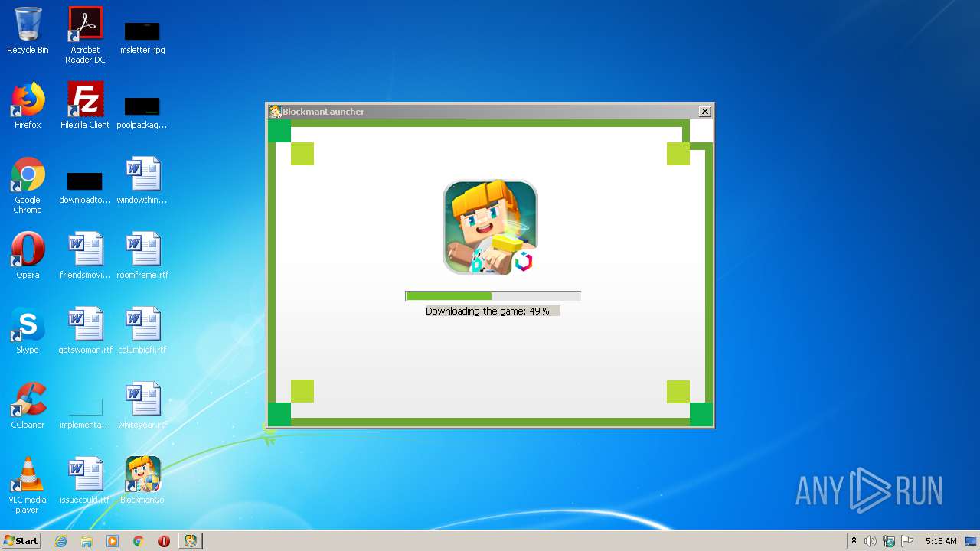
Task: Open FileZilla Client shortcut
Action: [x=85, y=106]
